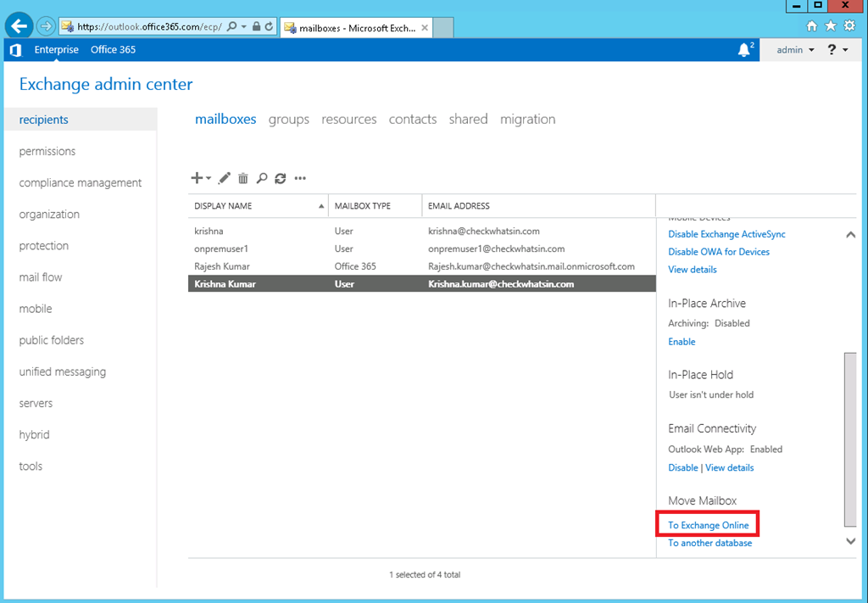Click Disable Exchange ActiveSync link
The width and height of the screenshot is (868, 603).
[x=726, y=234]
